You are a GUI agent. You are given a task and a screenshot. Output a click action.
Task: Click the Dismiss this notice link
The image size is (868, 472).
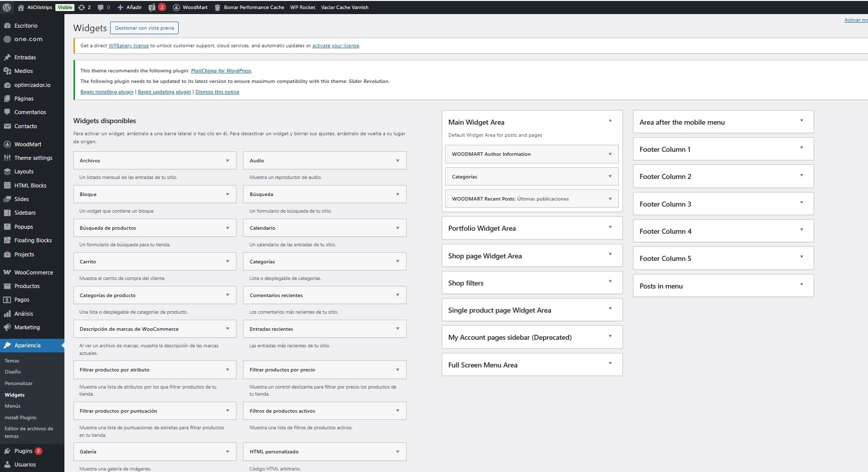tap(217, 92)
